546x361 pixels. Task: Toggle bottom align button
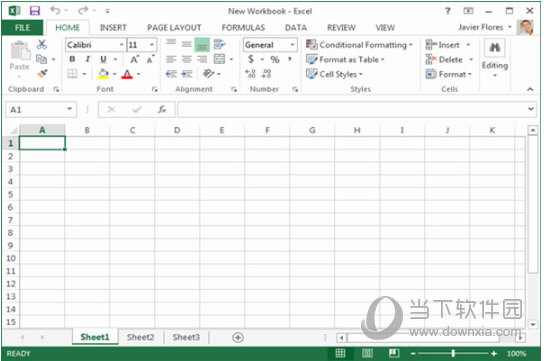pos(202,45)
